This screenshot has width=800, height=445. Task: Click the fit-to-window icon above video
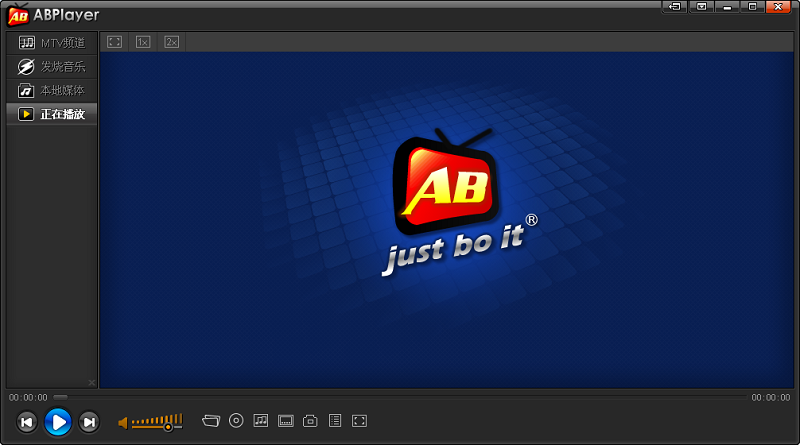114,42
